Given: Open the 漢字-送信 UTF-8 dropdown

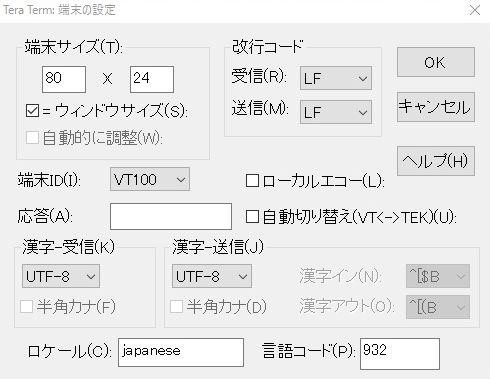Looking at the screenshot, I should click(212, 276).
